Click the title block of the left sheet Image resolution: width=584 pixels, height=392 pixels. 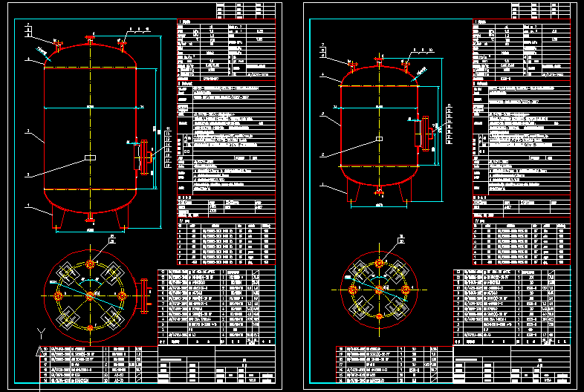tap(215, 369)
